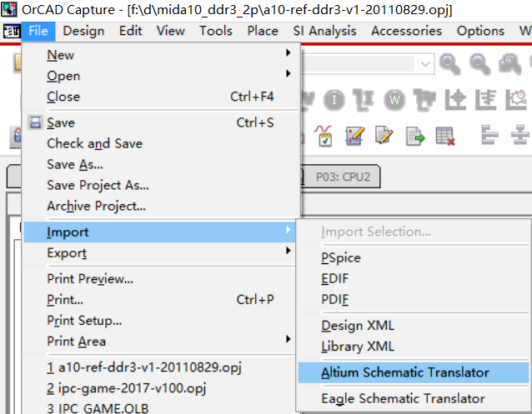Open the Accessories menu
Viewport: 532px width, 414px height.
[406, 31]
